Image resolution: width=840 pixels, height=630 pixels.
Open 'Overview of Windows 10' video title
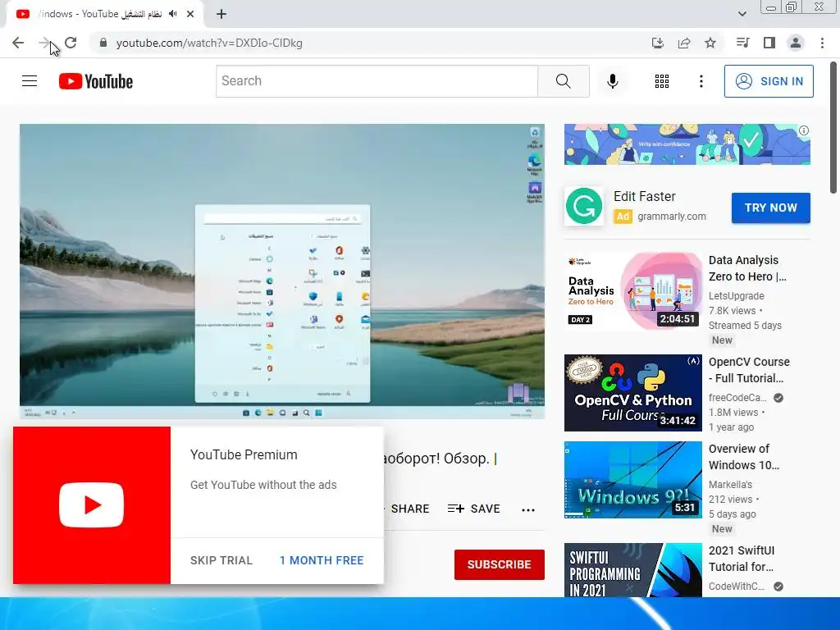[x=744, y=456]
